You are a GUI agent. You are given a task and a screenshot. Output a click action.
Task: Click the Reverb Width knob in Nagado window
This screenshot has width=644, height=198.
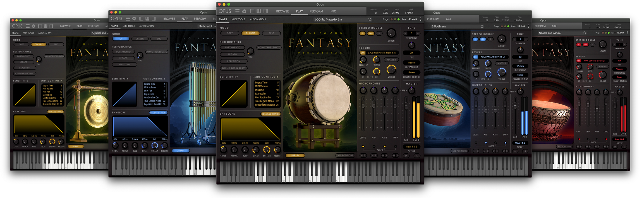377,60
